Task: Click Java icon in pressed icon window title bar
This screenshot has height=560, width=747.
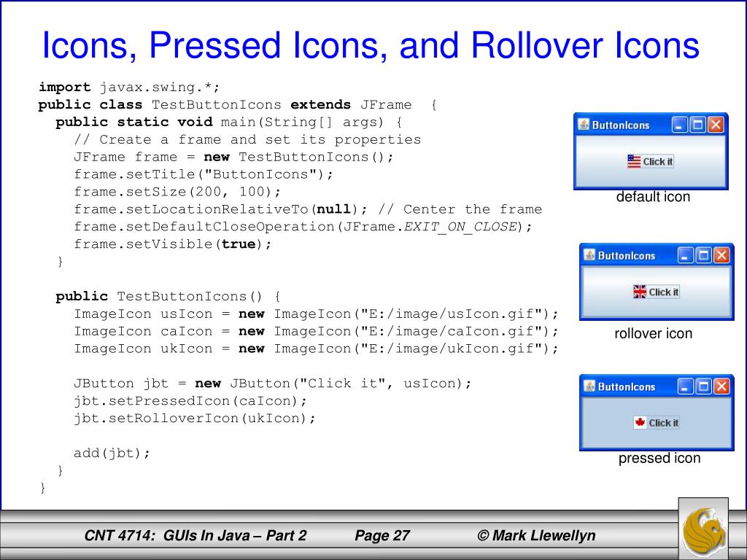Action: [589, 386]
